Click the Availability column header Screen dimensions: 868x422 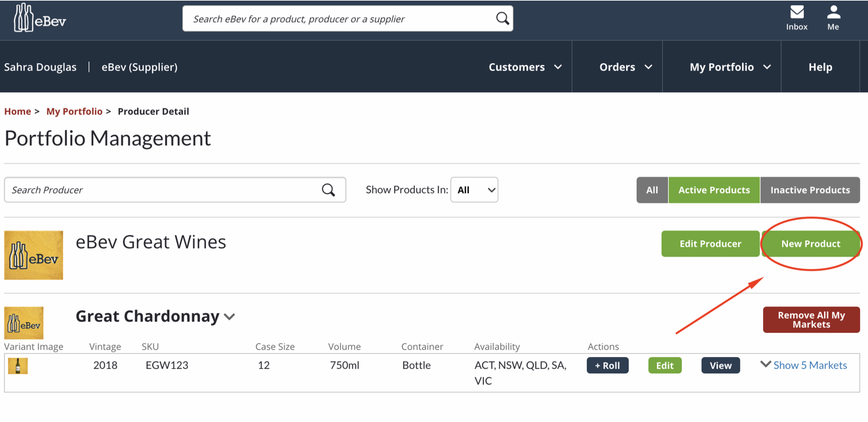pos(497,347)
